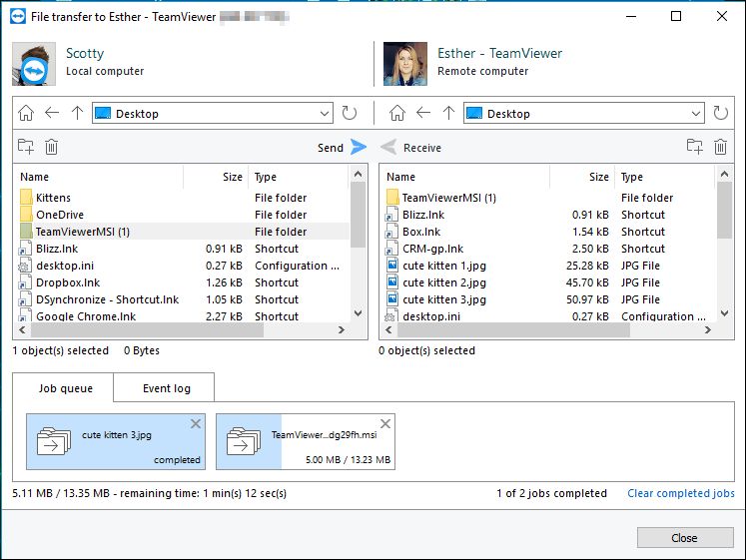Image resolution: width=746 pixels, height=560 pixels.
Task: Create new folder on local computer
Action: coord(26,147)
